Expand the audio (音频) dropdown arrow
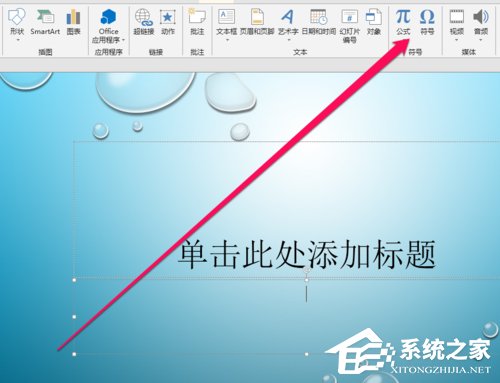The height and width of the screenshot is (383, 500). pyautogui.click(x=481, y=40)
